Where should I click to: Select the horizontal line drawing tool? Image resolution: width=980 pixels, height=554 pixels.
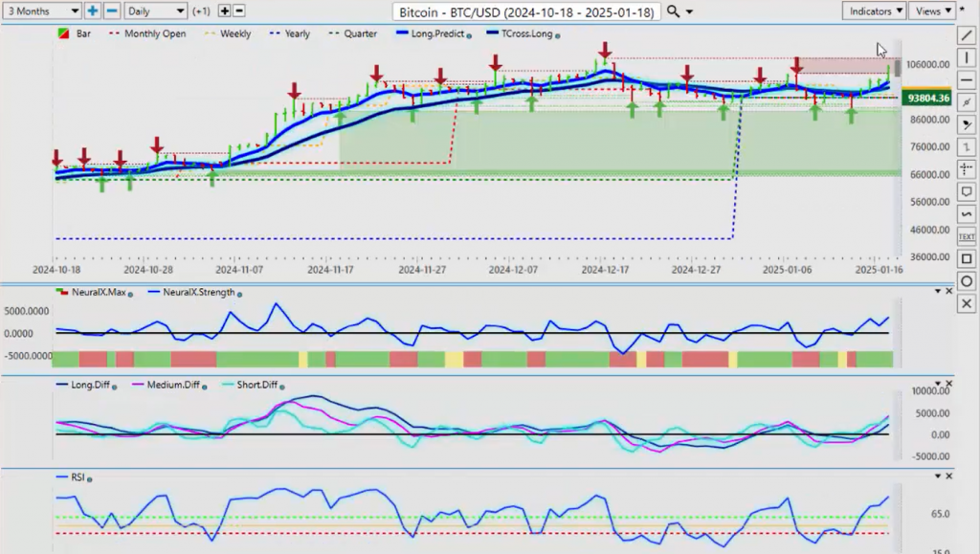tap(967, 80)
